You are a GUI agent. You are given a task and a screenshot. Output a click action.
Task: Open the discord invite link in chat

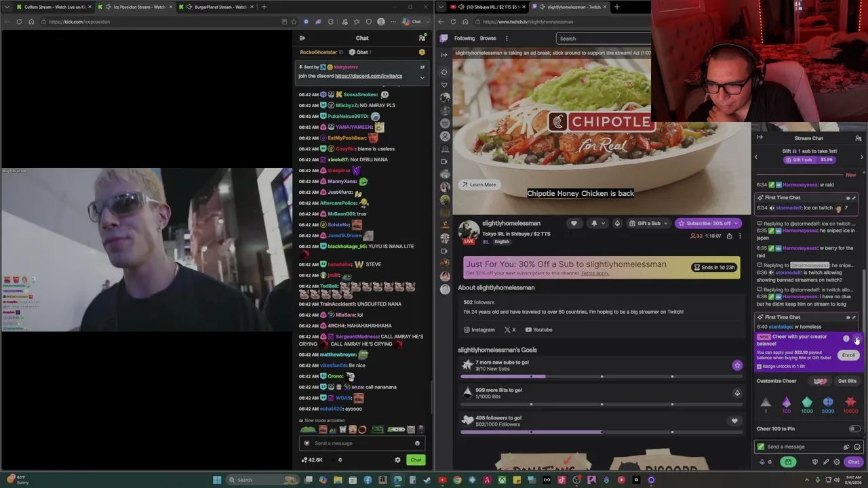click(368, 76)
